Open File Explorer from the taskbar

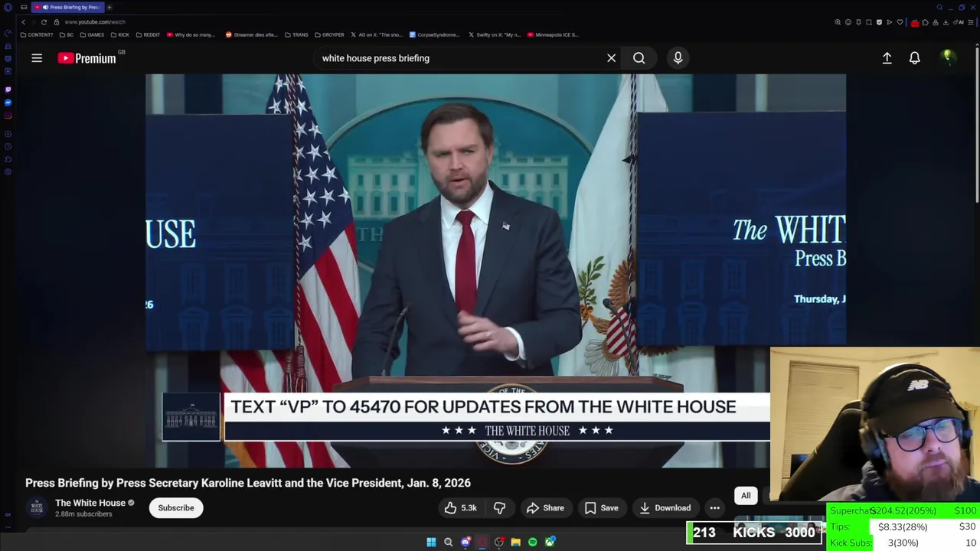coord(515,542)
